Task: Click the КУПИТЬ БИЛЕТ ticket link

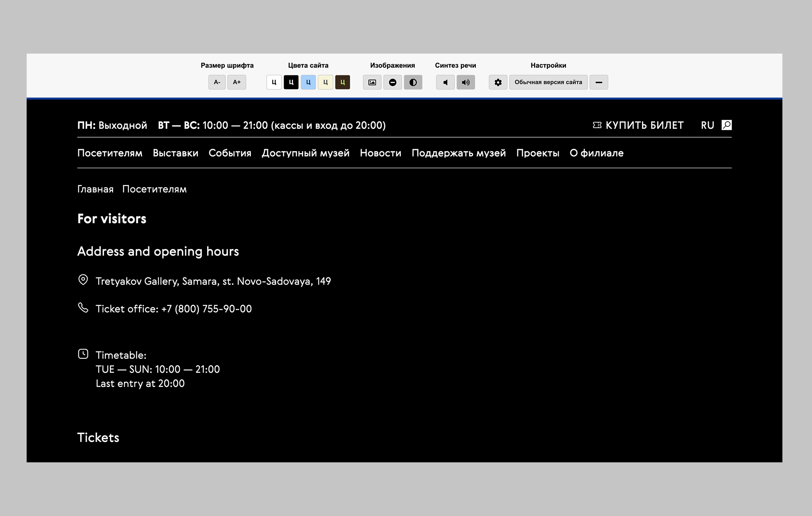Action: (x=638, y=126)
